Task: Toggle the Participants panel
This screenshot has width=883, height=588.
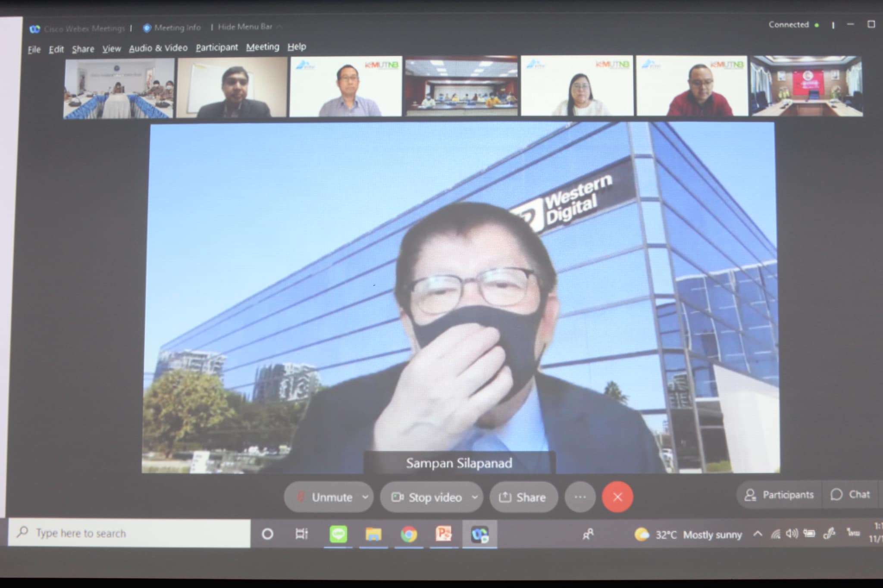Action: (x=780, y=495)
